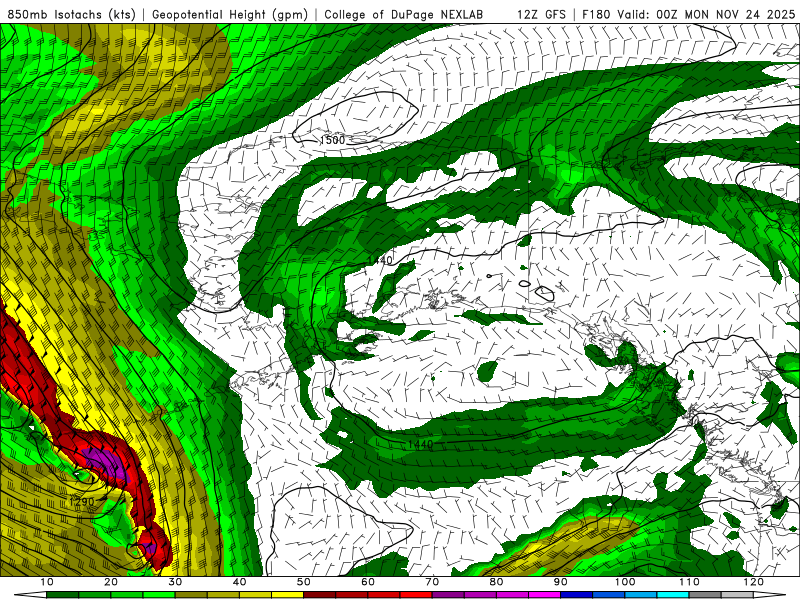
Task: Click the dark purple swatch starting at 70
Action: tap(448, 595)
